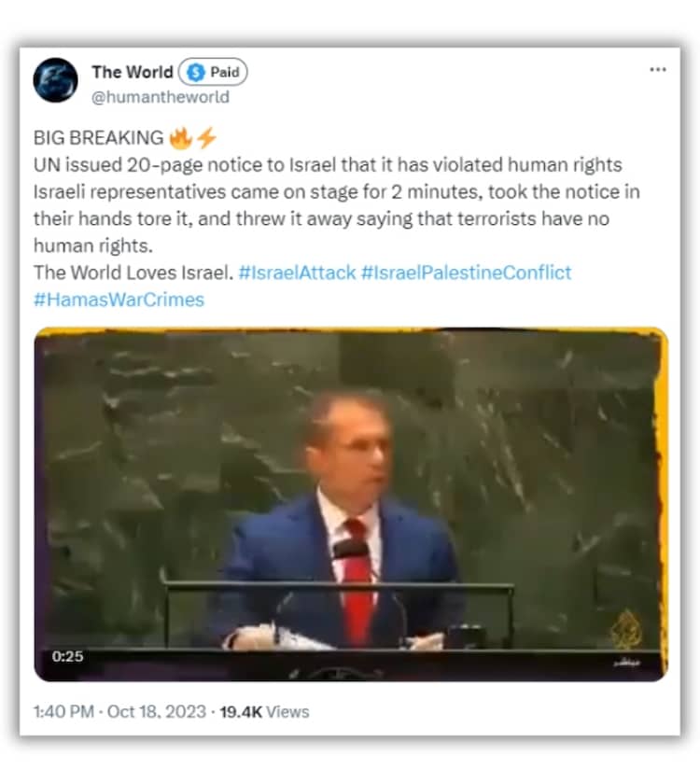Click the Paid badge dollar icon

click(x=196, y=73)
